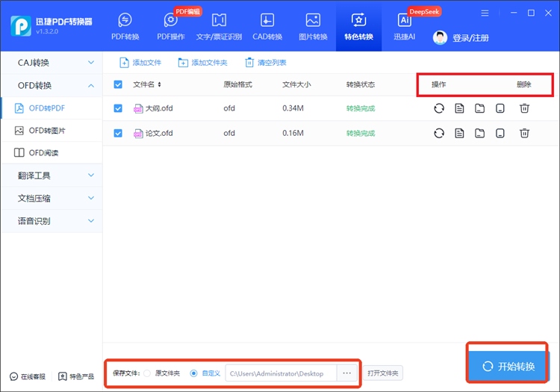Browse output path with ellipsis button
The height and width of the screenshot is (392, 560).
[346, 373]
